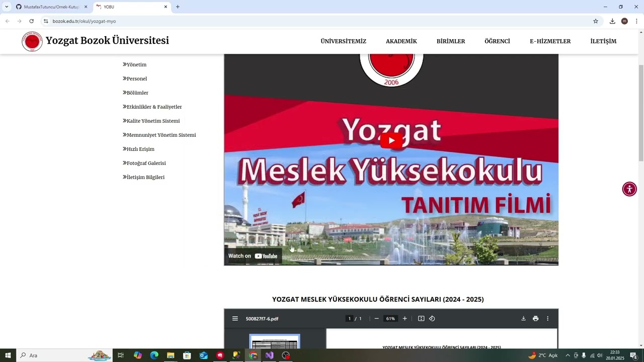Open the ÜNİVERSİTEMİZ menu
The width and height of the screenshot is (644, 362).
click(x=344, y=41)
